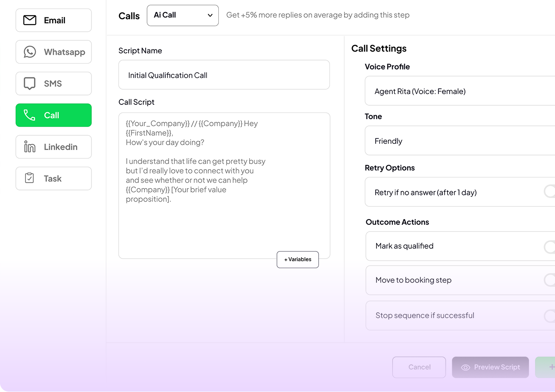Turn on Move to booking step
555x392 pixels.
550,280
